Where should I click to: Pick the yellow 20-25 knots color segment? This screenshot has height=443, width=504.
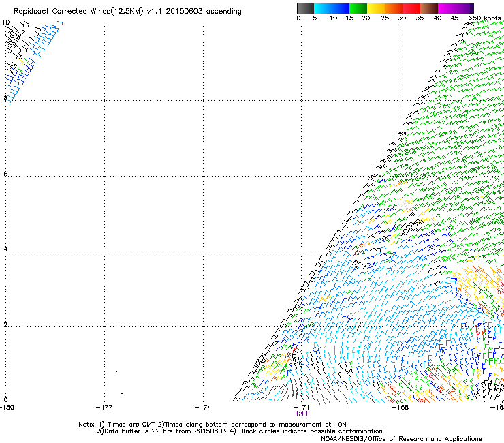(376, 8)
